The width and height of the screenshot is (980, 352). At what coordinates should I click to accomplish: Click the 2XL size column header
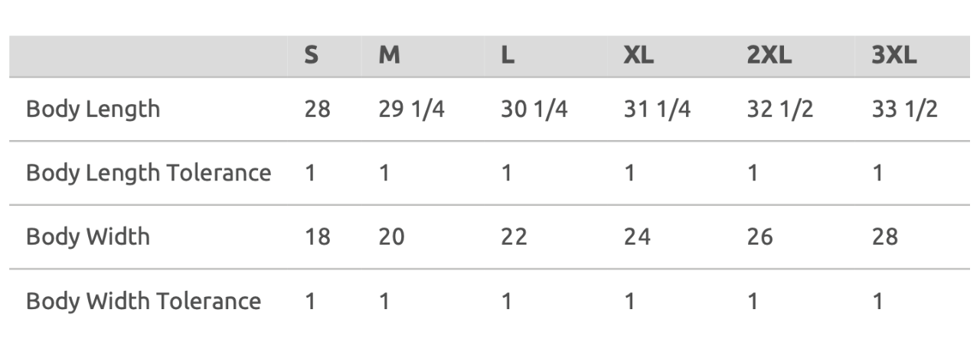(769, 56)
